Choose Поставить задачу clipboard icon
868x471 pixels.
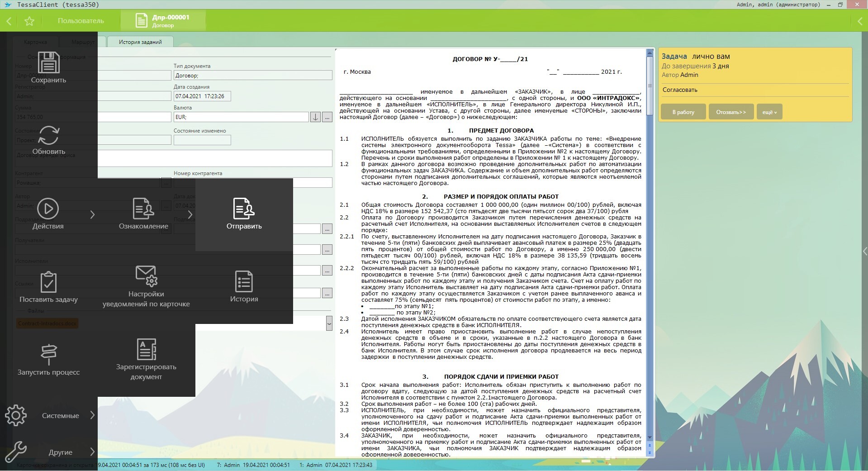(48, 282)
